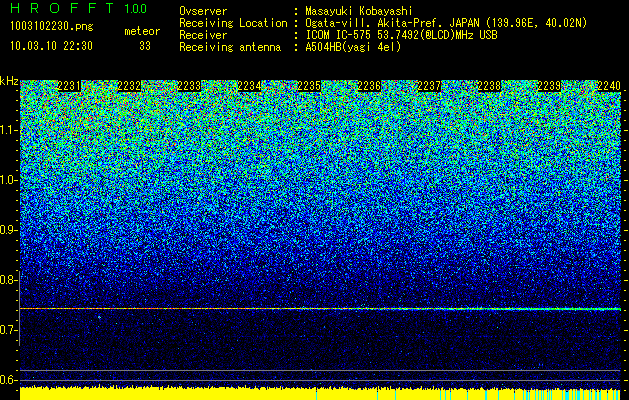Click the 0.8 kHz axis label
Screen dimensions: 629x400
[x=9, y=280]
